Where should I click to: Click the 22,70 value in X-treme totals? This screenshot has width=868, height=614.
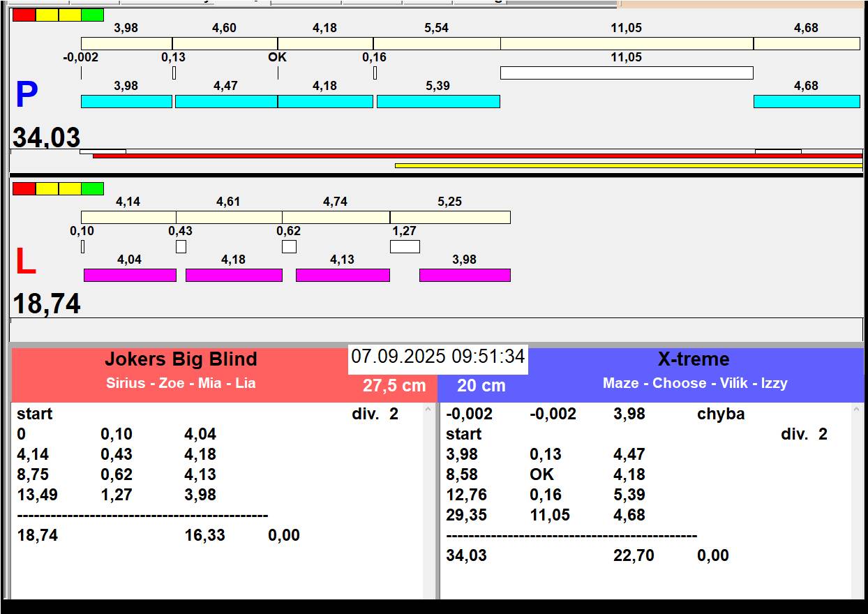634,555
